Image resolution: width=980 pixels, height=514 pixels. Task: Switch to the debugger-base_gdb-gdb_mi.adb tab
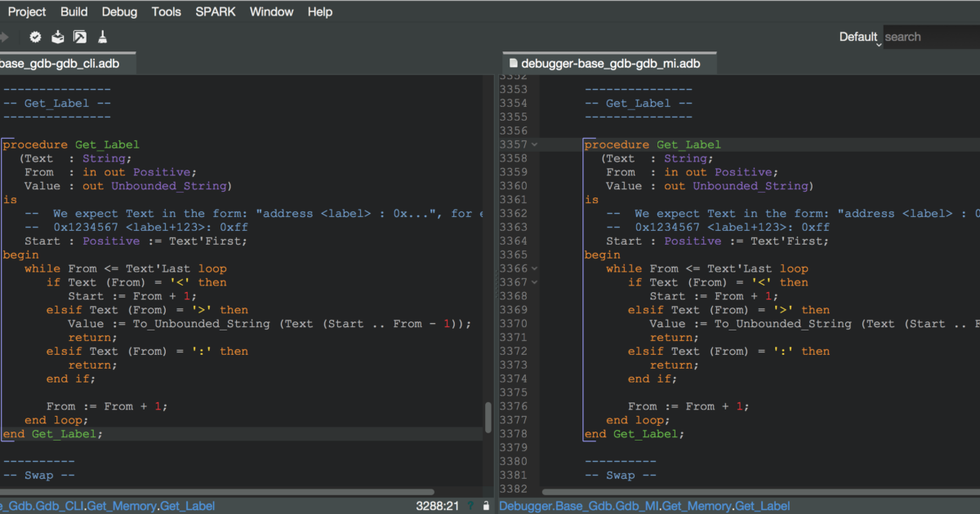(609, 63)
